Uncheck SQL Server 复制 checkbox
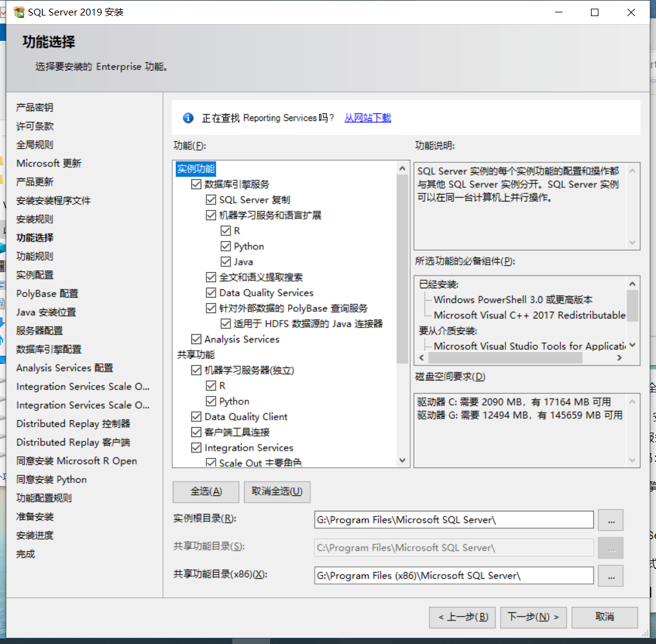This screenshot has height=644, width=656. tap(211, 200)
